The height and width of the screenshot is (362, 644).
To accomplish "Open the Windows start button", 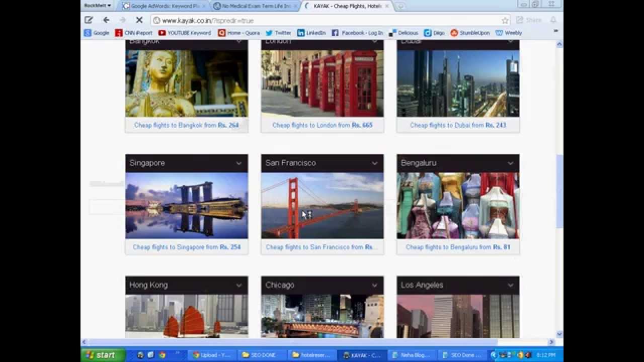I will (103, 355).
